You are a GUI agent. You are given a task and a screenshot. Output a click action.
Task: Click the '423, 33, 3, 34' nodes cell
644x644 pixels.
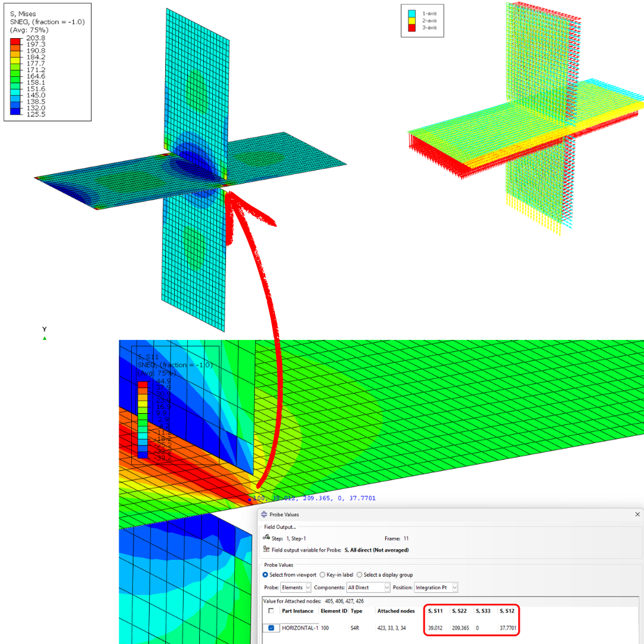[x=391, y=628]
